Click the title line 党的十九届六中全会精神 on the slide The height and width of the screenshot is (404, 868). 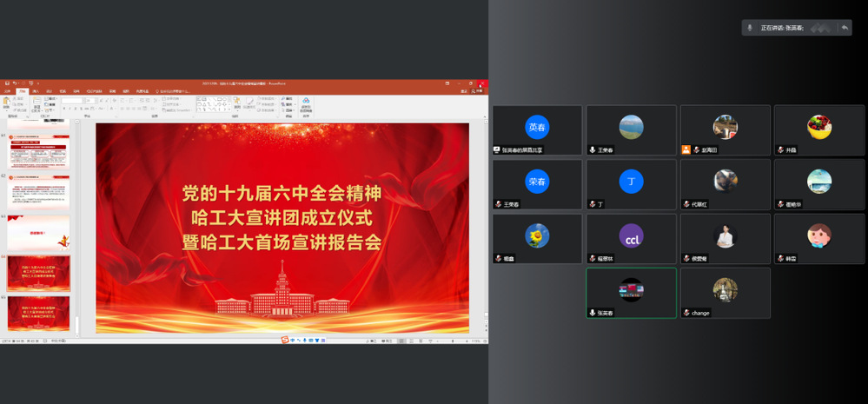(282, 193)
